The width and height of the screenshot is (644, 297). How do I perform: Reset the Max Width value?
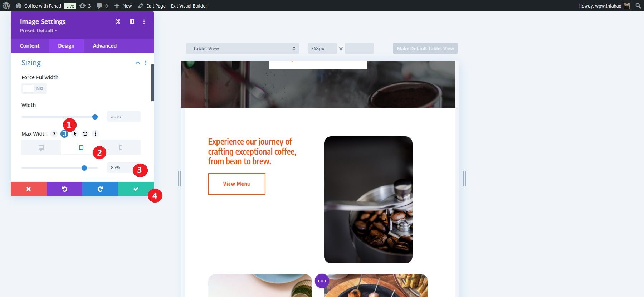[85, 134]
